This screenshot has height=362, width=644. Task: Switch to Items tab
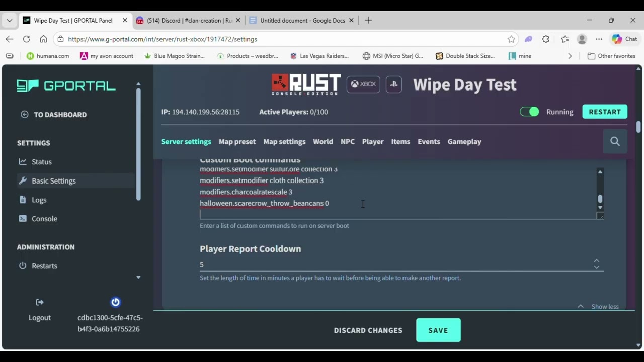coord(400,142)
